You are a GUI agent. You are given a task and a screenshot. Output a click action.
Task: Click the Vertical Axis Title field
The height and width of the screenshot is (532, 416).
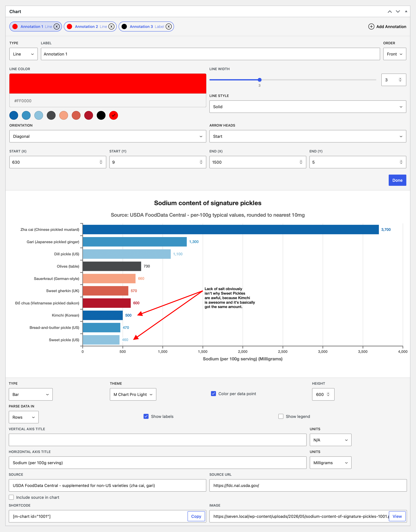click(x=158, y=440)
